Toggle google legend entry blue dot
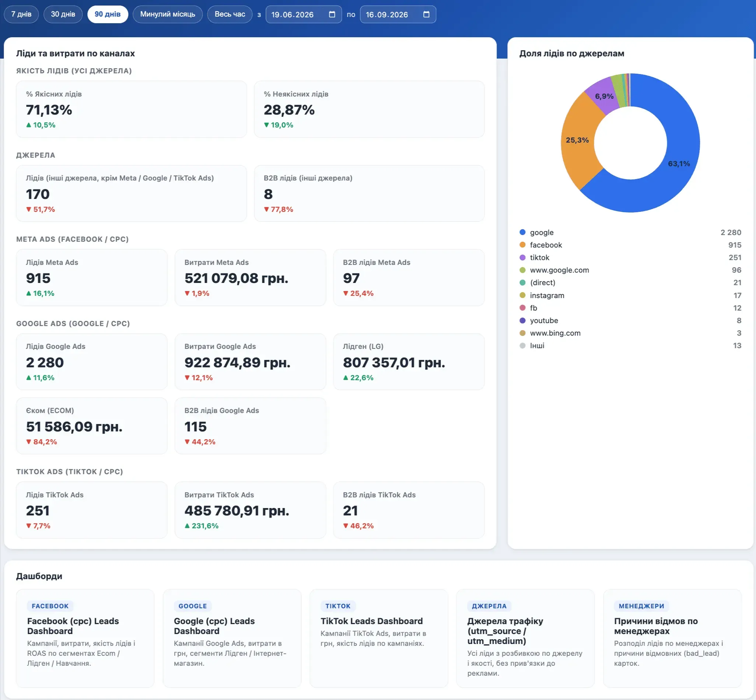The height and width of the screenshot is (700, 756). pos(522,232)
